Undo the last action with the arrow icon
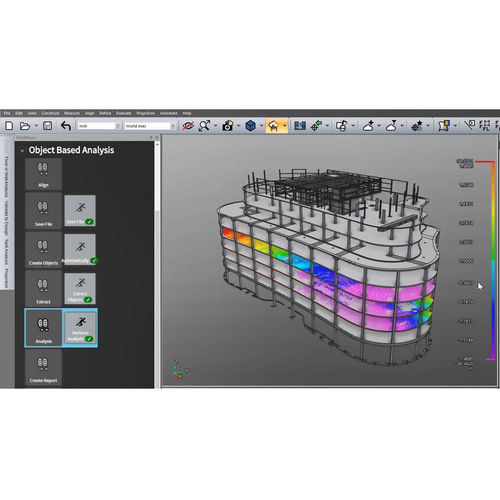 [66, 126]
